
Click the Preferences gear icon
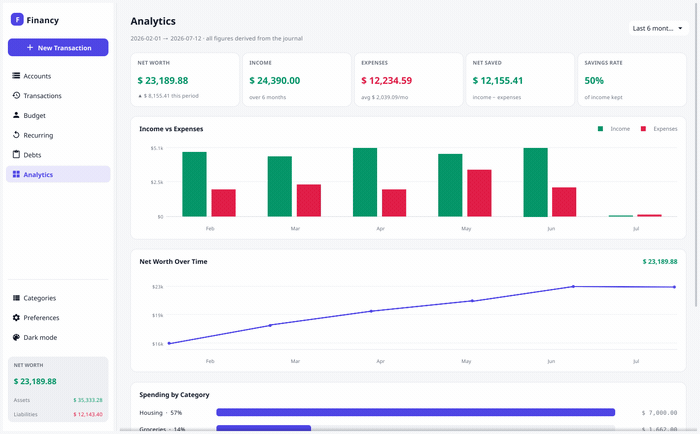tap(16, 317)
